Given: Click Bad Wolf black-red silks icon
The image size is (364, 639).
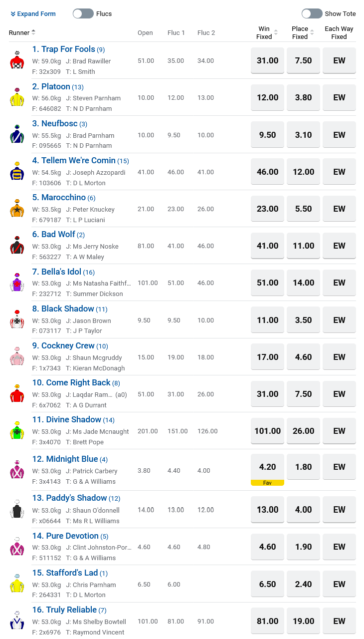Looking at the screenshot, I should [17, 246].
